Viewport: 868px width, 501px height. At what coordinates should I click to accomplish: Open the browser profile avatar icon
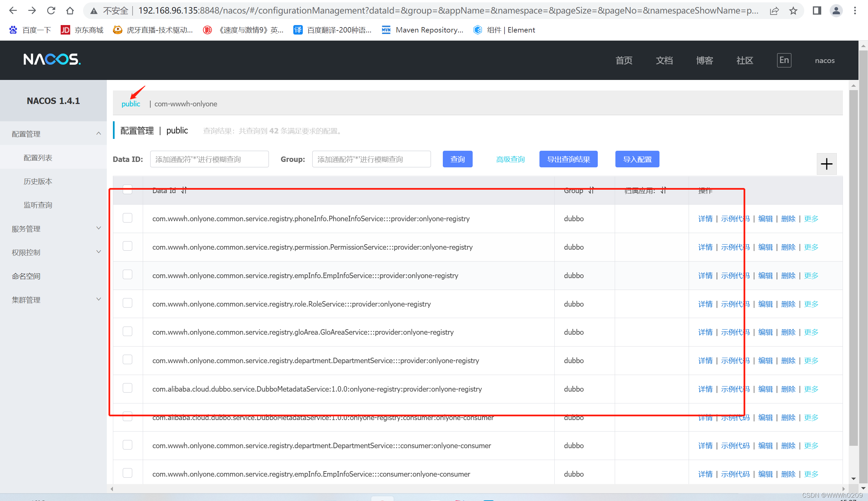pos(836,11)
